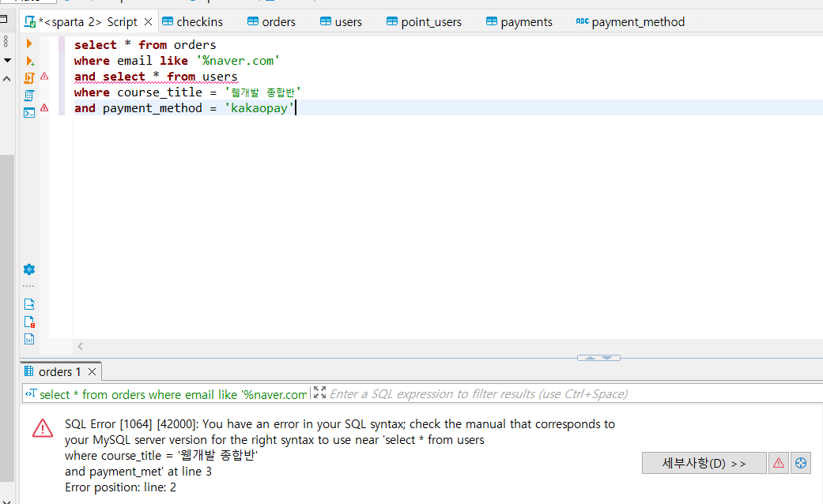Close the orders 1 result tab
823x504 pixels.
click(x=92, y=372)
